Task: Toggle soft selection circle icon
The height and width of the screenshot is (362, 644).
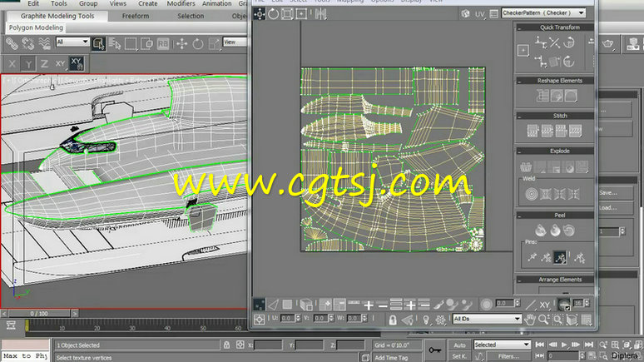Action: [x=486, y=305]
